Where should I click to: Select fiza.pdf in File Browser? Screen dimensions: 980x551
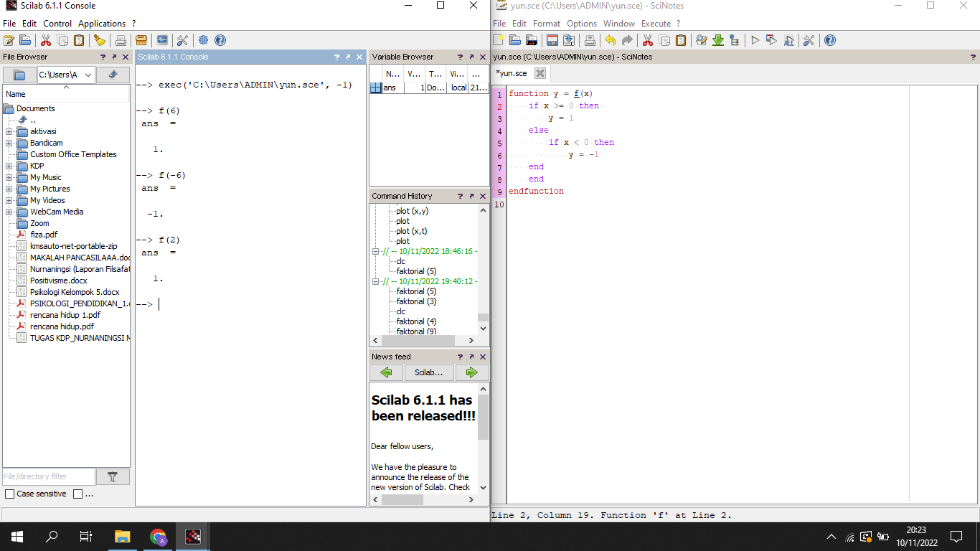(x=44, y=235)
